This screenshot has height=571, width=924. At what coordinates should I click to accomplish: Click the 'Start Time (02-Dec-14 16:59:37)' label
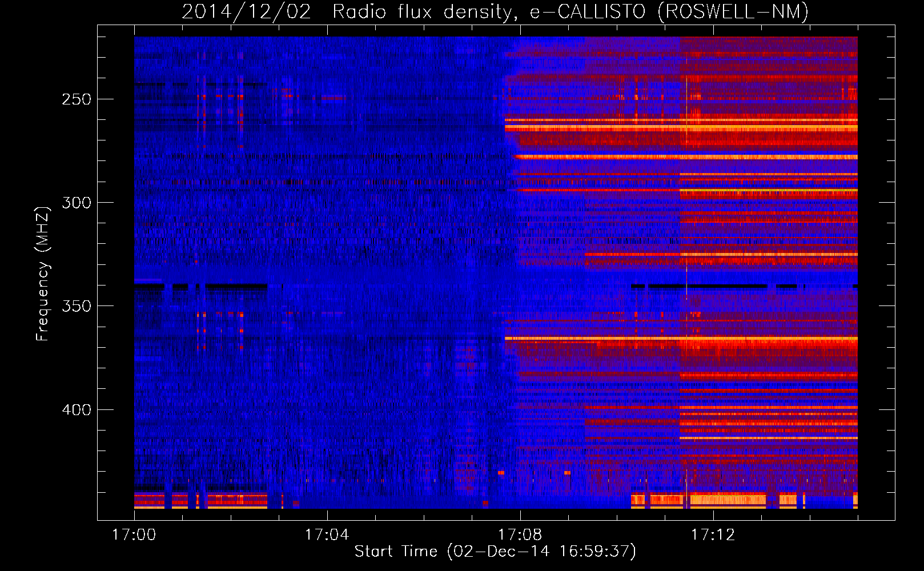tap(495, 552)
